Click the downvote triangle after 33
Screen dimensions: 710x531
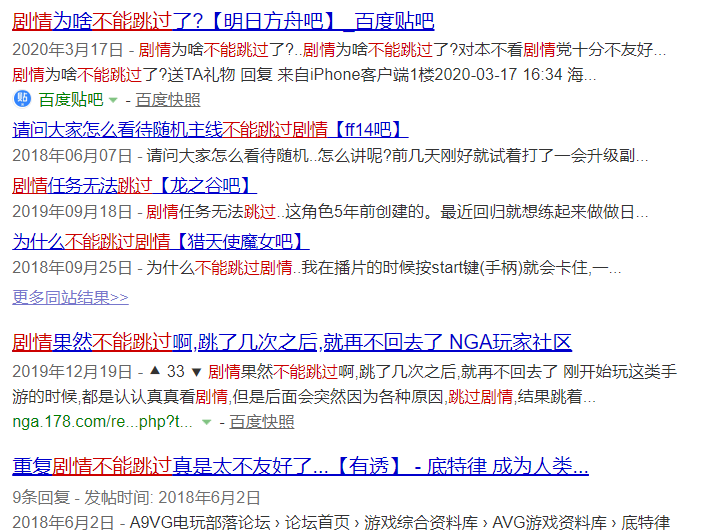point(196,372)
